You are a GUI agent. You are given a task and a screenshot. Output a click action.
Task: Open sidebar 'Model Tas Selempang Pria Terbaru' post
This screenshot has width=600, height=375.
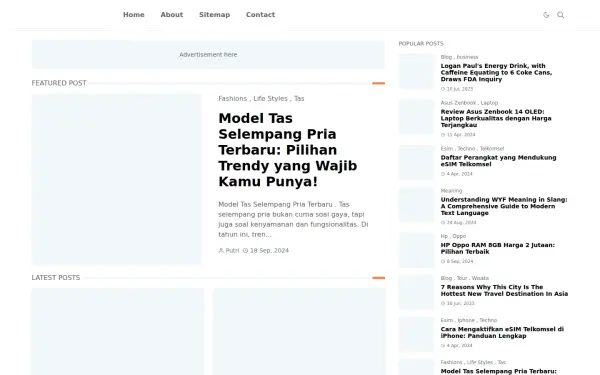pyautogui.click(x=498, y=371)
